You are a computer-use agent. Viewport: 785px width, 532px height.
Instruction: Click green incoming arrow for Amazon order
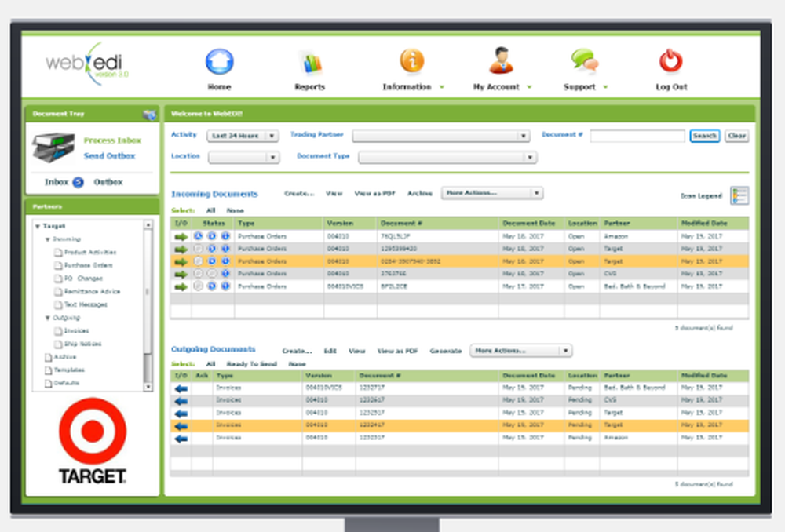point(181,237)
